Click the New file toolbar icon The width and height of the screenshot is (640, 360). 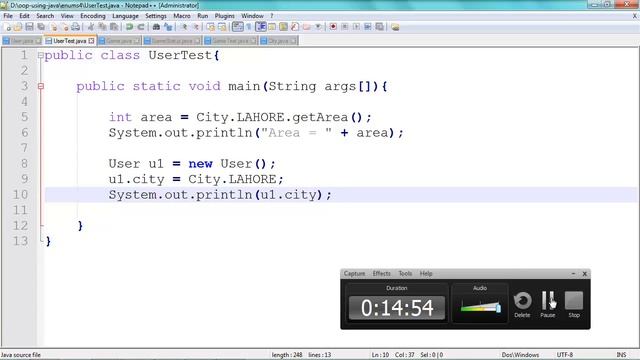(7, 27)
